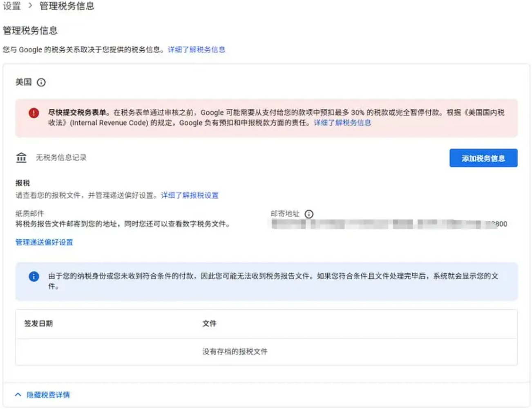Collapse details using the 隐藏税费详情 chevron
The width and height of the screenshot is (532, 409).
pos(18,395)
